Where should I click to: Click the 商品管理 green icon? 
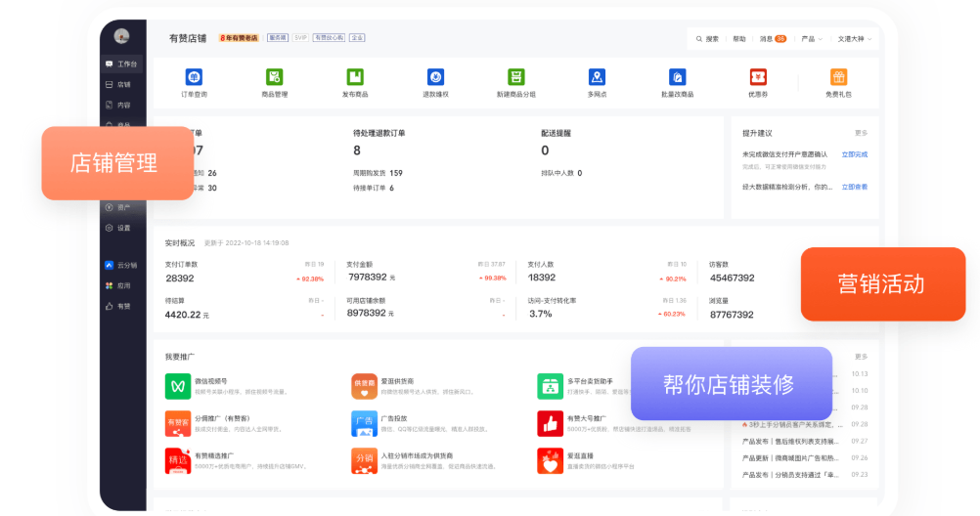275,77
